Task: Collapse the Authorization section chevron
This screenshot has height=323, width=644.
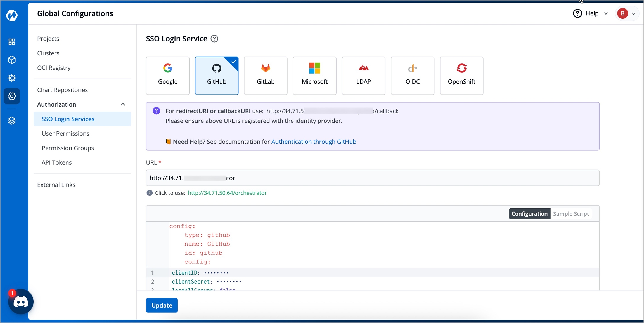Action: [x=123, y=104]
